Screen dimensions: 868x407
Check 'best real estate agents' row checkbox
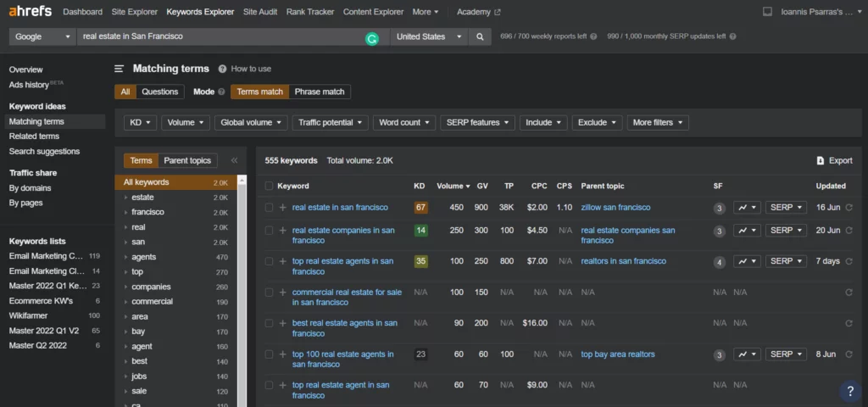pyautogui.click(x=269, y=323)
